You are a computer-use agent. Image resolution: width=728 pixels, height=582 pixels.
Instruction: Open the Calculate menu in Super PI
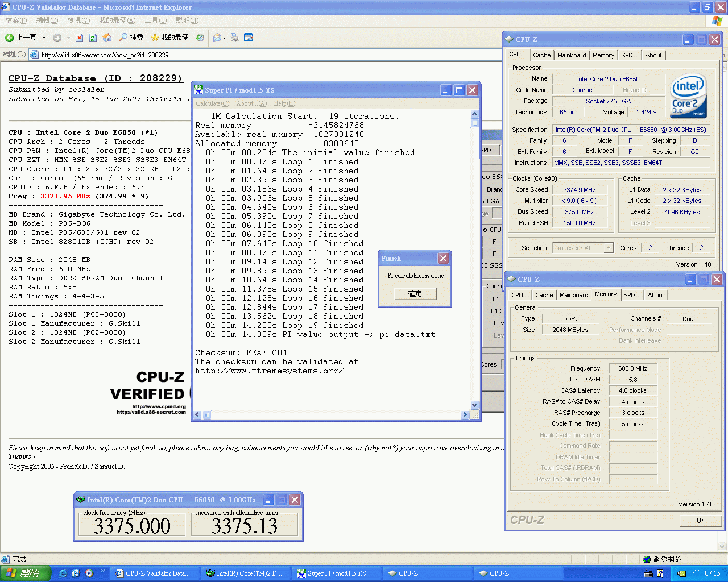point(212,103)
